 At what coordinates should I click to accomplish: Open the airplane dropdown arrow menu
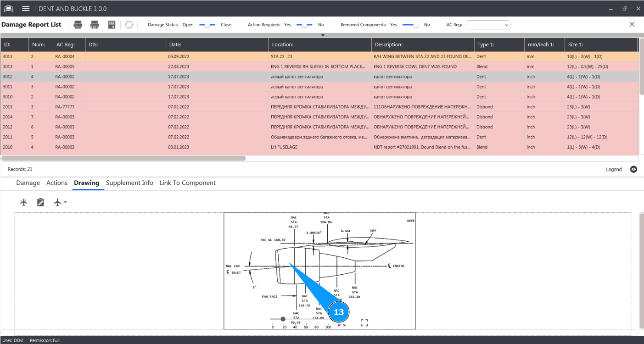tap(65, 202)
